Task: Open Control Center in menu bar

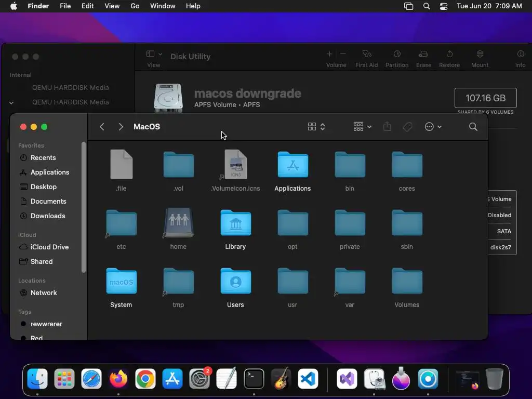Action: click(444, 6)
